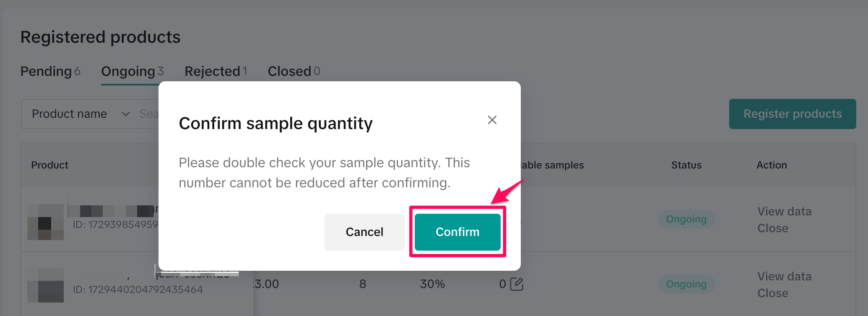Click the Ongoing status badge in second row
This screenshot has height=316, width=868.
686,284
